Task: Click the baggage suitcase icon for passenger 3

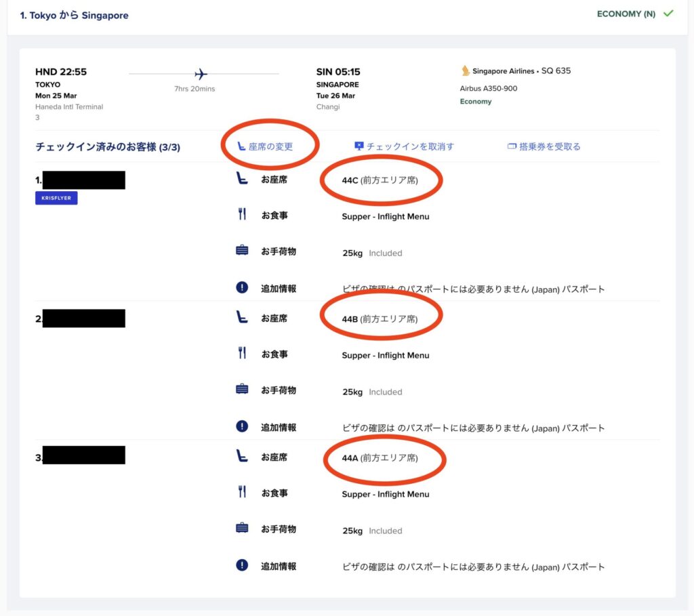Action: [242, 528]
